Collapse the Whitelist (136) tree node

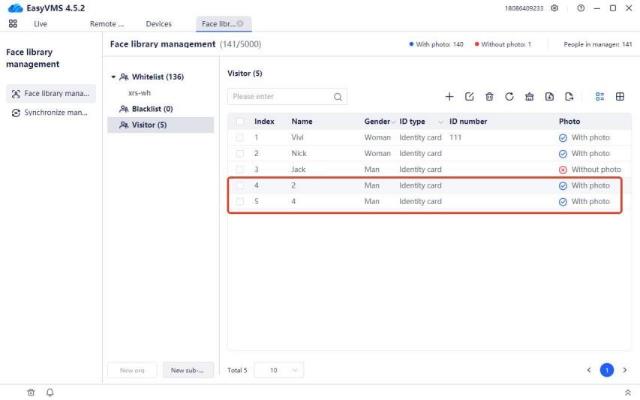(x=114, y=77)
